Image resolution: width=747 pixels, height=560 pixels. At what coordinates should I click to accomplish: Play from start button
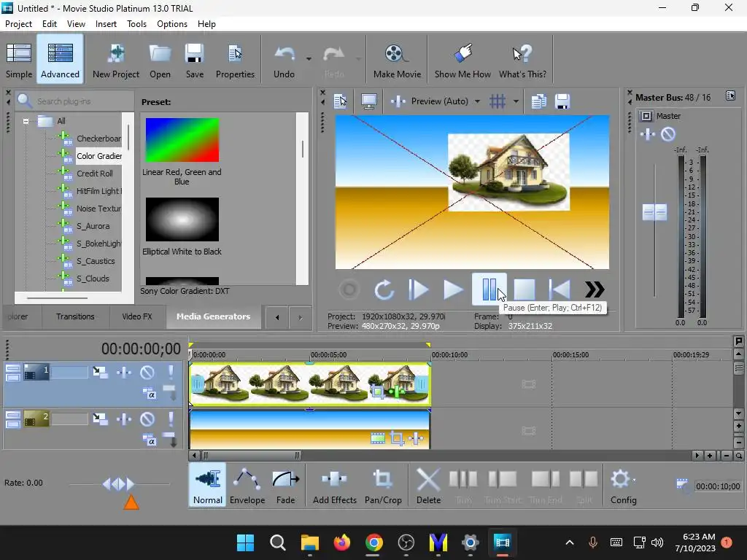coord(418,289)
